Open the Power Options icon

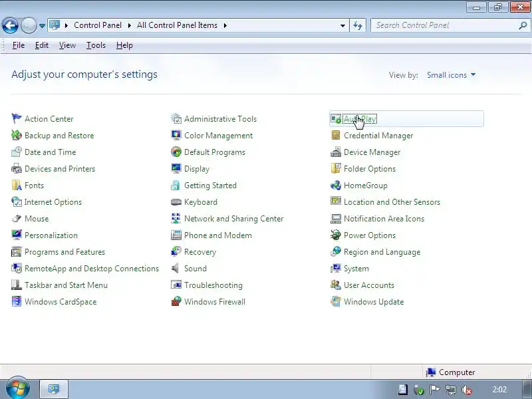click(x=336, y=235)
